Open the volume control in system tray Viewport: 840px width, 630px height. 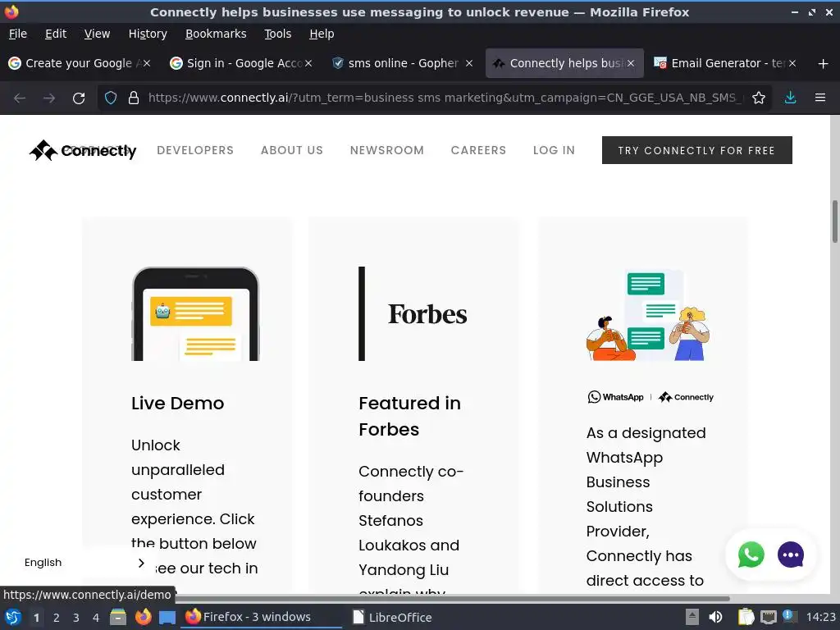tap(715, 617)
